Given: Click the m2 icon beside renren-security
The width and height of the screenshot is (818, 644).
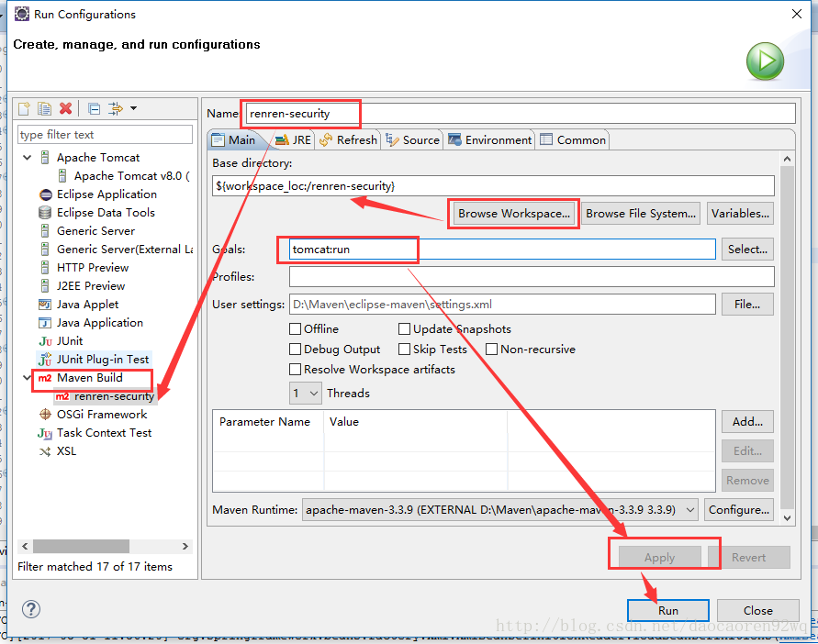Looking at the screenshot, I should click(62, 397).
